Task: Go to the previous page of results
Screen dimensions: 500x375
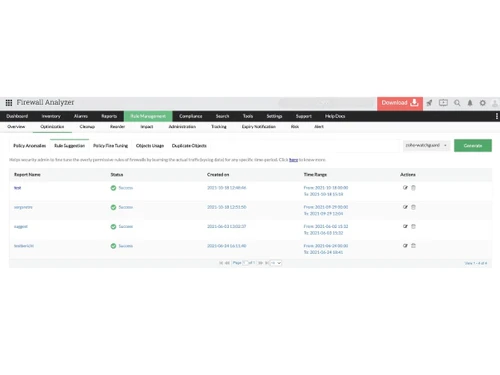Action: pos(227,263)
